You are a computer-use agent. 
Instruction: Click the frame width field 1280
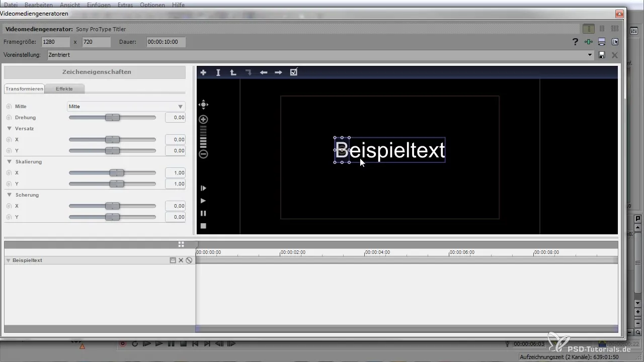[x=55, y=42]
